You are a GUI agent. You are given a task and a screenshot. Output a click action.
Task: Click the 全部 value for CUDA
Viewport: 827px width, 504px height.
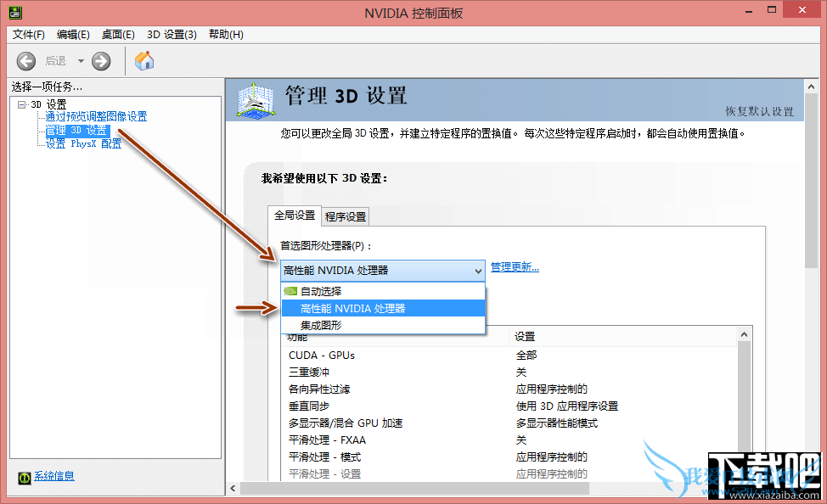coord(526,356)
